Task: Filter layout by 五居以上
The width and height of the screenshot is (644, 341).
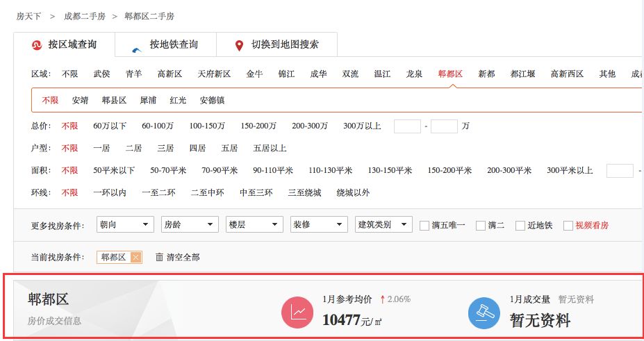Action: pyautogui.click(x=270, y=148)
